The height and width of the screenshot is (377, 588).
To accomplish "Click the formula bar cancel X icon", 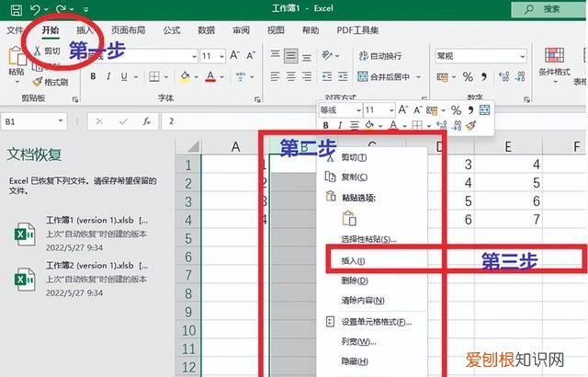I will [99, 121].
